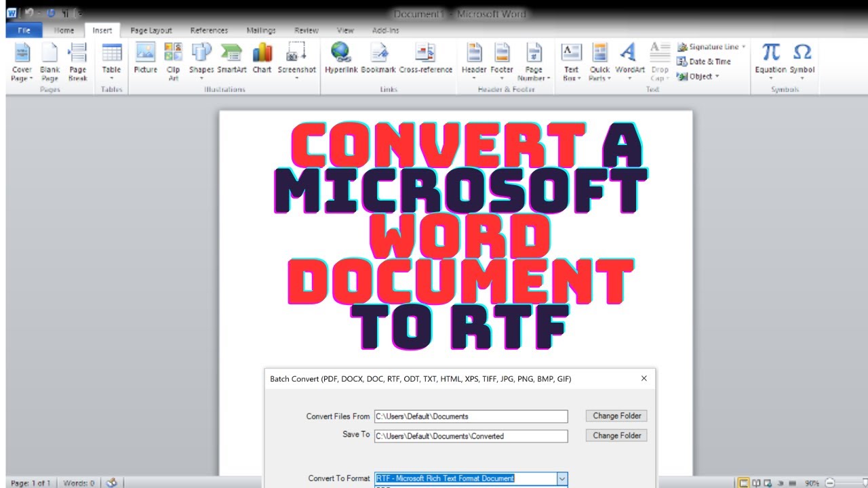Insert a Text Box
This screenshot has width=868, height=488.
pyautogui.click(x=572, y=61)
